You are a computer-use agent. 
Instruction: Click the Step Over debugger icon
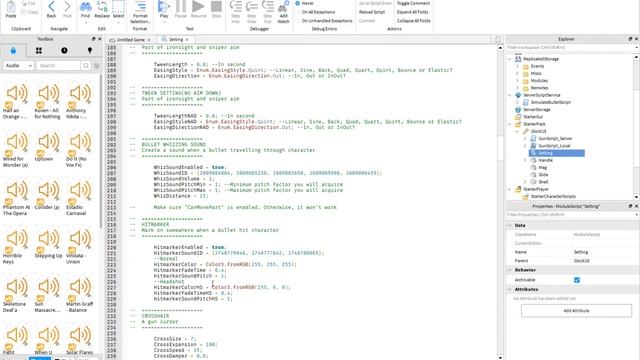coord(251,11)
